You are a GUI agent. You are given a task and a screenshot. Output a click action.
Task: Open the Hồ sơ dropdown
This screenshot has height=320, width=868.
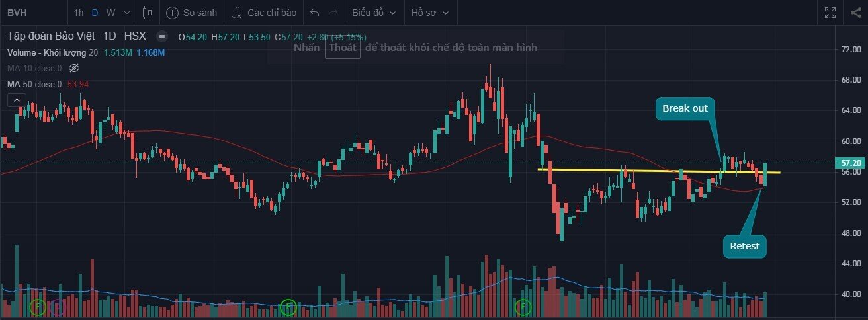tap(429, 13)
